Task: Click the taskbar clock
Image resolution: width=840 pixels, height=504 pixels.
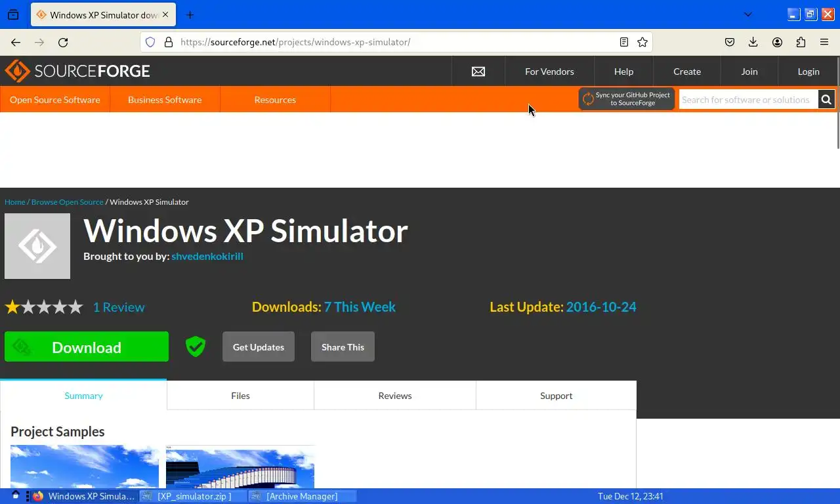Action: (x=630, y=496)
